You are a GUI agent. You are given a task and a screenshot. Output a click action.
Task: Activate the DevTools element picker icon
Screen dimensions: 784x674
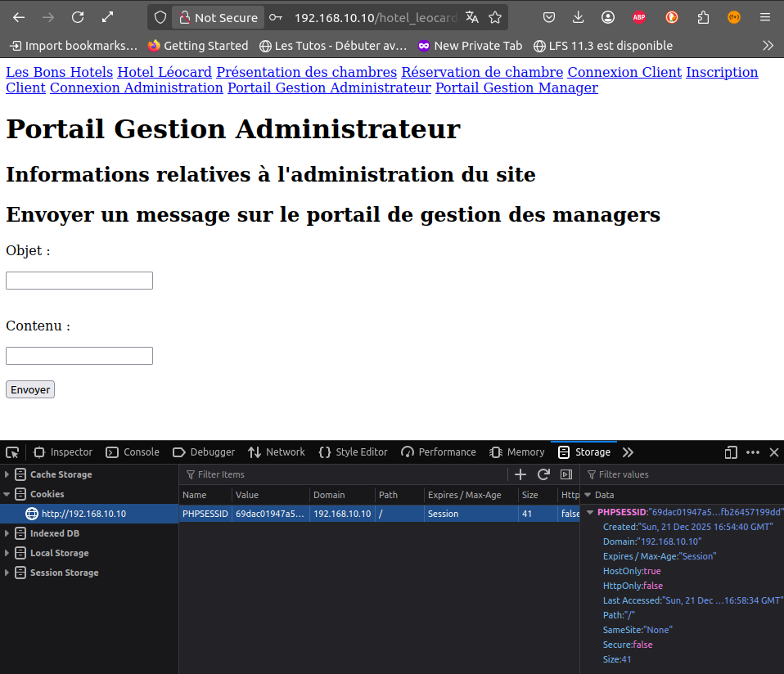click(12, 452)
